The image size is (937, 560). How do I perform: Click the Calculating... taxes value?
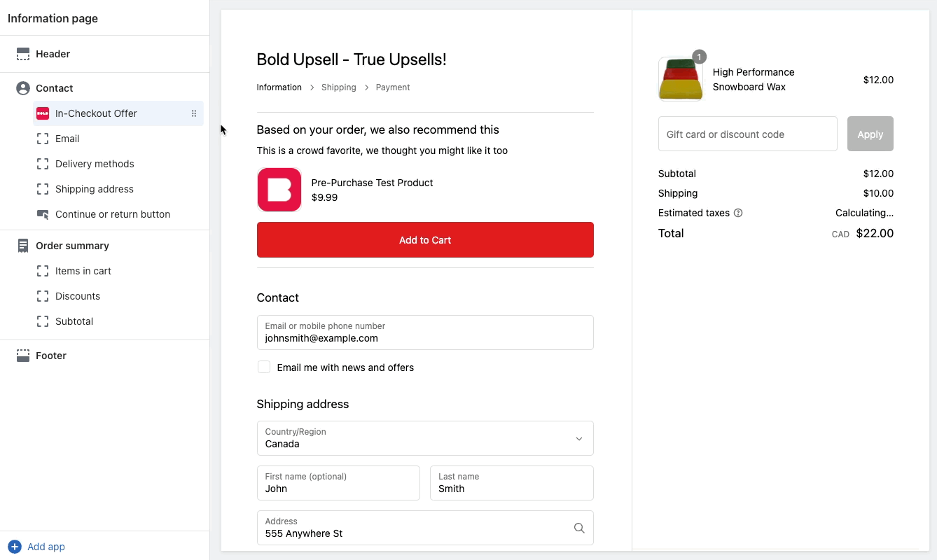tap(864, 213)
